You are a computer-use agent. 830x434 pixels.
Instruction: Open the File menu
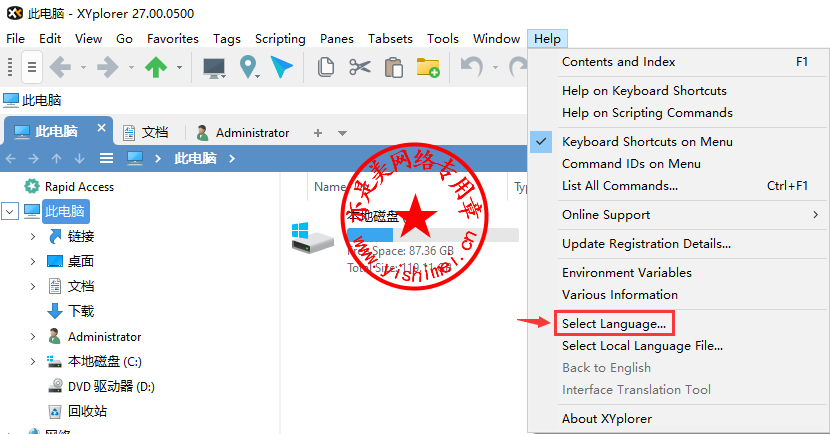tap(15, 39)
